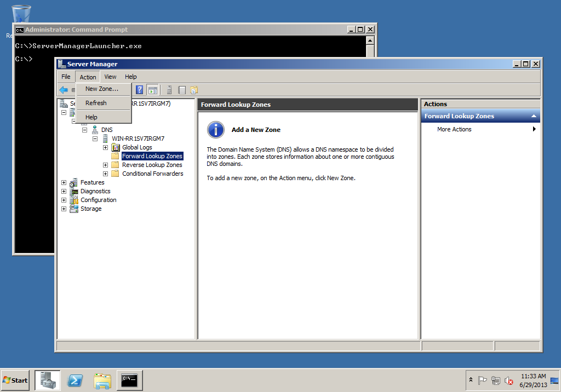561x392 pixels.
Task: Select the Diagnostics tree item
Action: pos(95,191)
